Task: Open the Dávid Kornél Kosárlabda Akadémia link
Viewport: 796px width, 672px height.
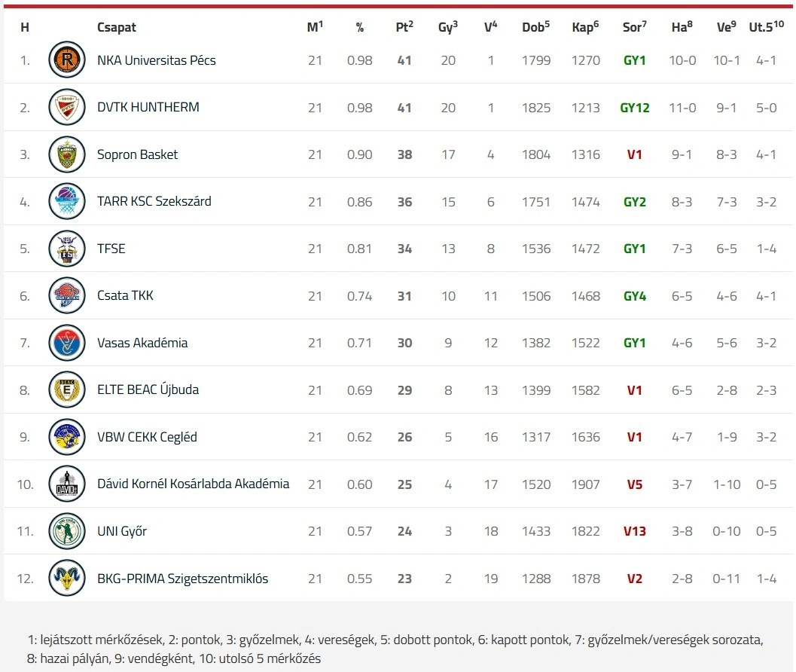Action: click(x=193, y=484)
